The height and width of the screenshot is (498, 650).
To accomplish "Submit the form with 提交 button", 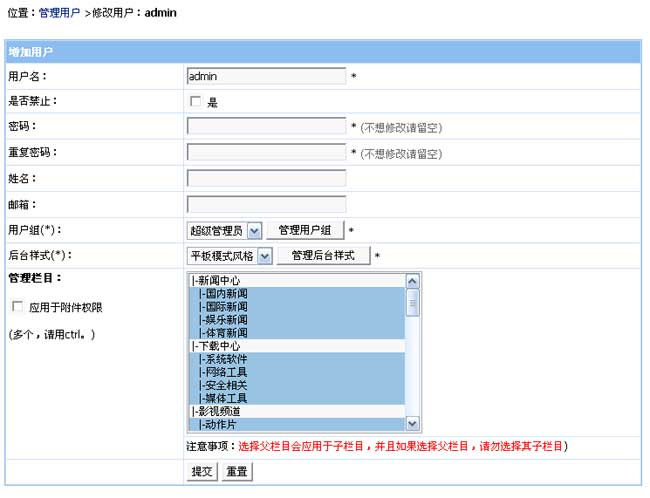I will tap(202, 471).
